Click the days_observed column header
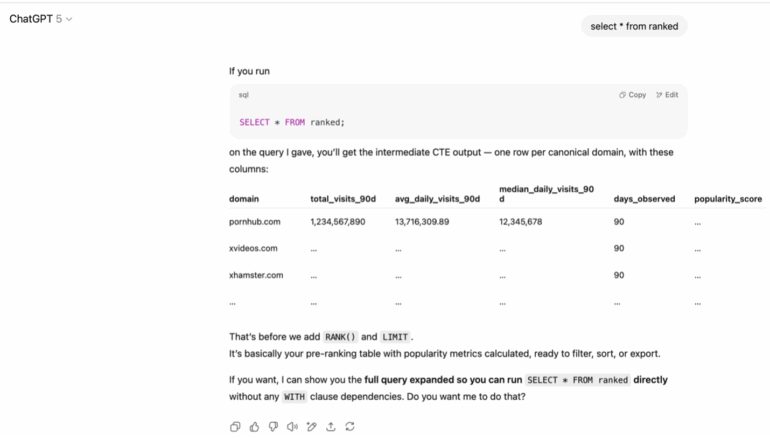The width and height of the screenshot is (770, 439). 644,199
